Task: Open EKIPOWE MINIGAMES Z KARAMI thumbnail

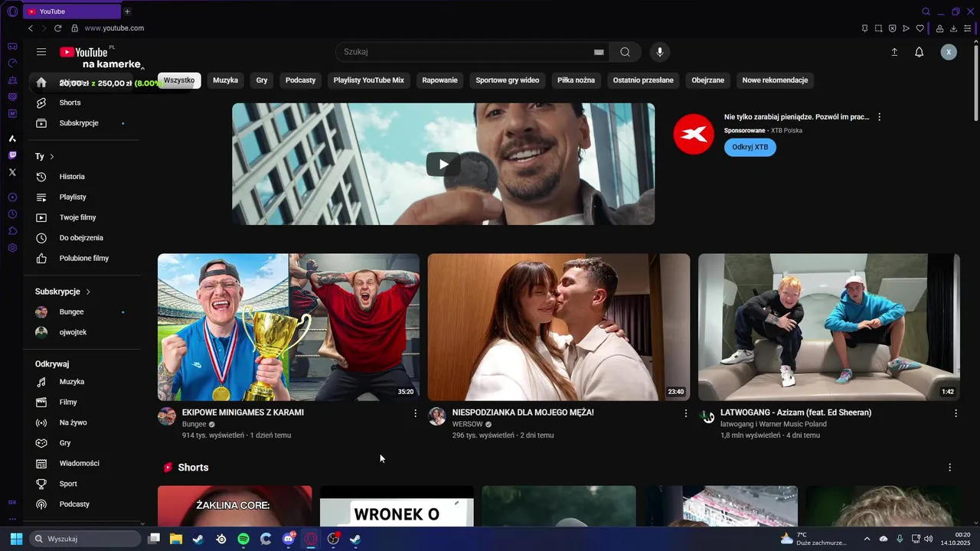Action: point(289,327)
